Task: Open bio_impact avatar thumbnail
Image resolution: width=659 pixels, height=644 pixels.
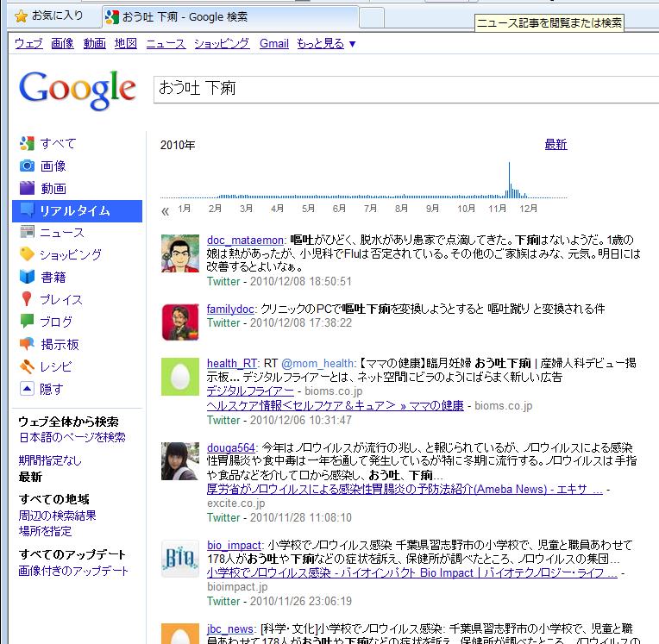Action: 180,559
